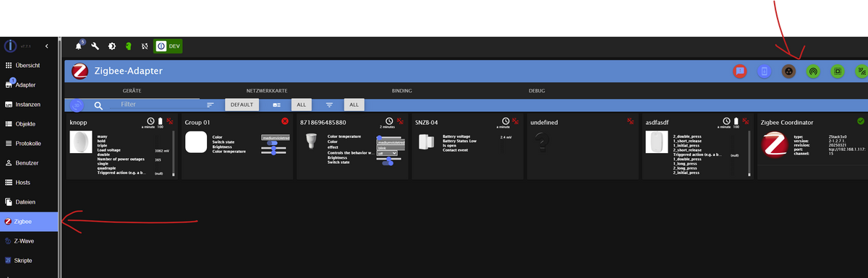The width and height of the screenshot is (868, 278).
Task: Click the asdfasdf card scrollbar
Action: click(x=749, y=153)
